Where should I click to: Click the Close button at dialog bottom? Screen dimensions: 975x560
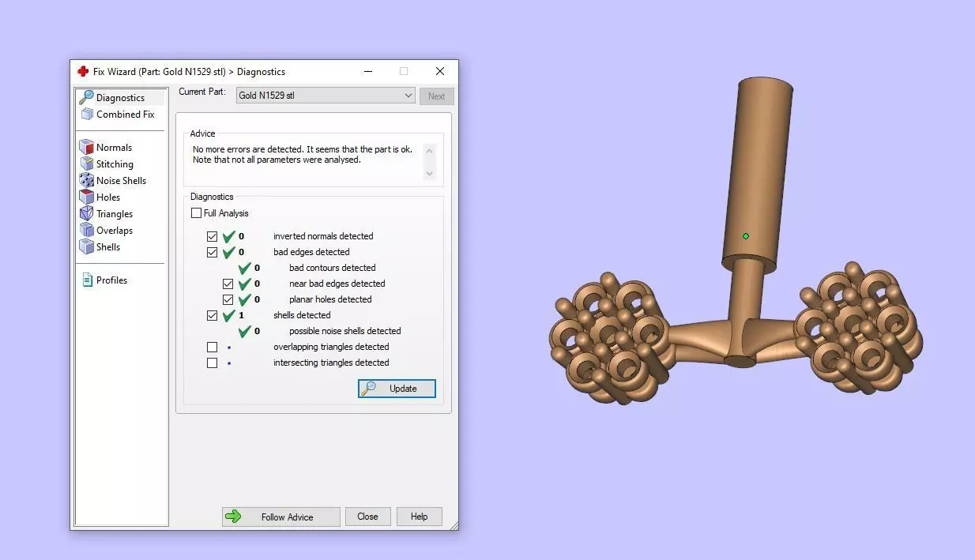coord(367,517)
